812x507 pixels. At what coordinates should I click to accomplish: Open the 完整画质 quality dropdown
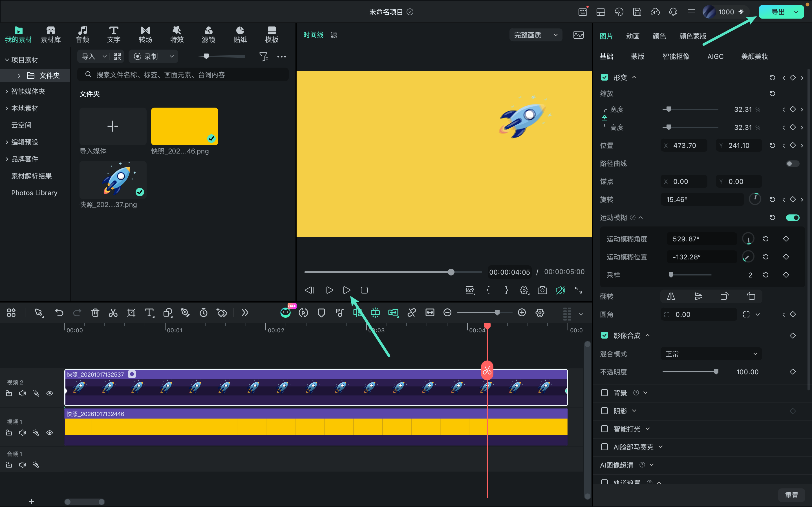(x=535, y=35)
